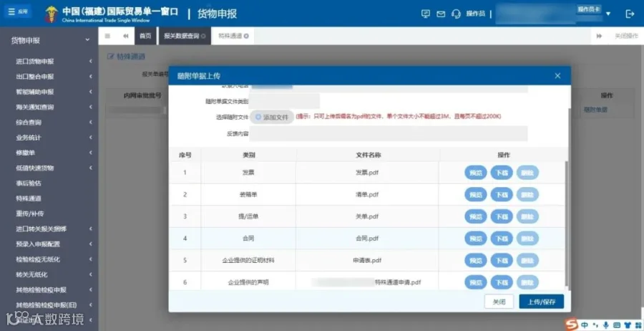Download the 发票.pdf file

pyautogui.click(x=502, y=173)
